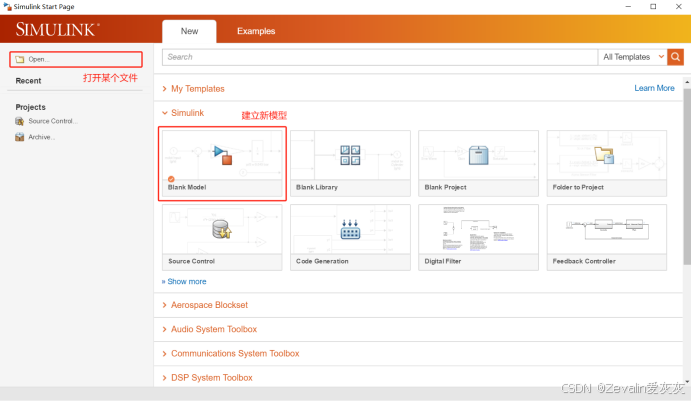Screen dimensions: 692x402
Task: Focus the template Search field
Action: [x=380, y=57]
